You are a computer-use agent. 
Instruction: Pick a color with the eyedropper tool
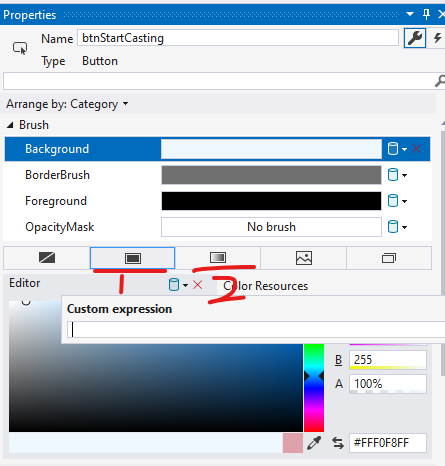tap(314, 443)
